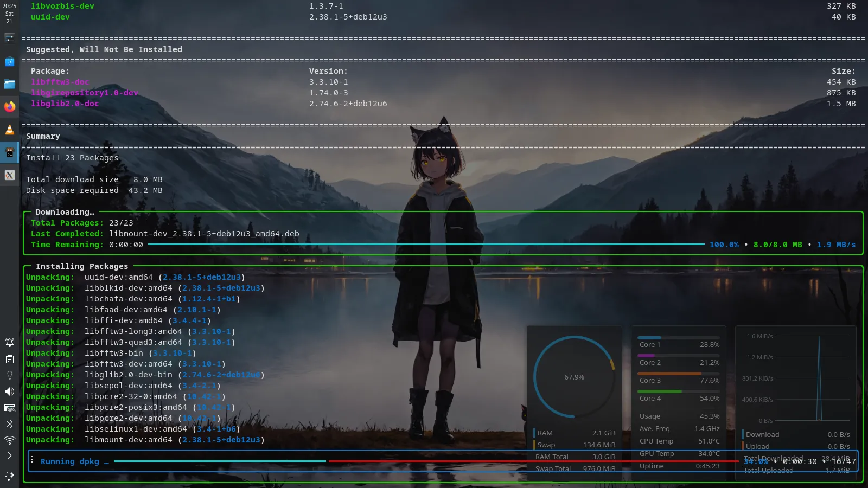
Task: Click 'Unpacking: libmount-dev:amd64' line
Action: [x=145, y=440]
